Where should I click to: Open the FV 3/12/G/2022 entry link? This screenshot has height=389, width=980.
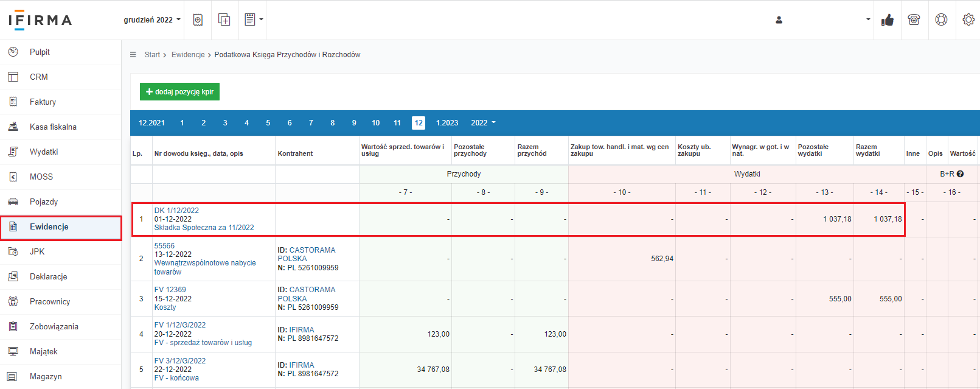click(180, 361)
